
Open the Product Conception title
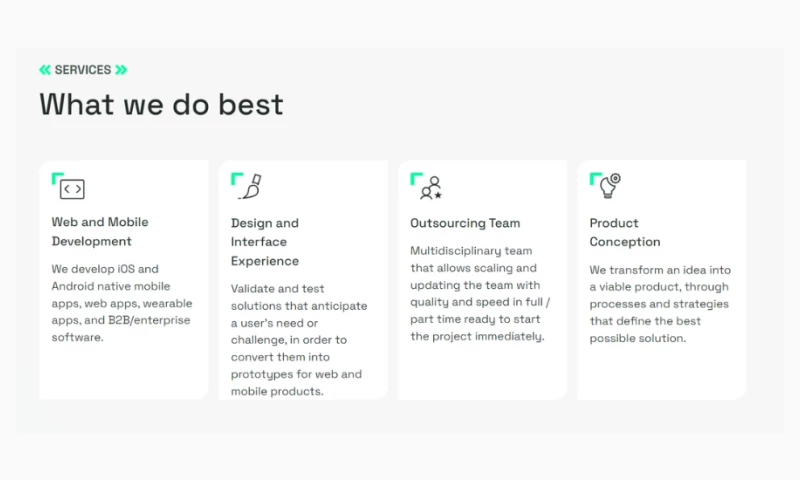[x=625, y=232]
